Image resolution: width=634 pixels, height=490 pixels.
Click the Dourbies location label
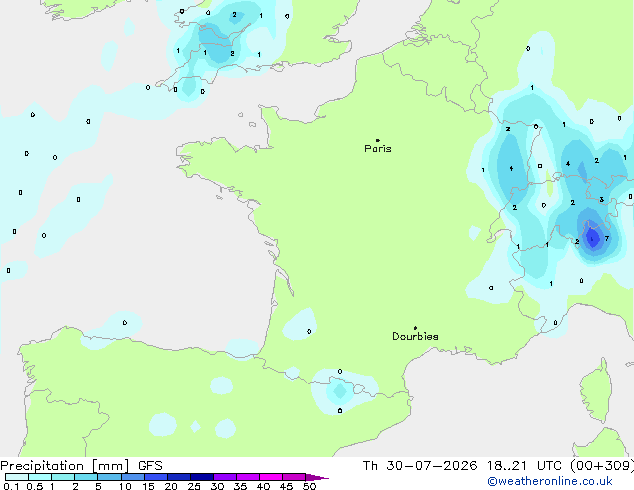[x=415, y=336]
